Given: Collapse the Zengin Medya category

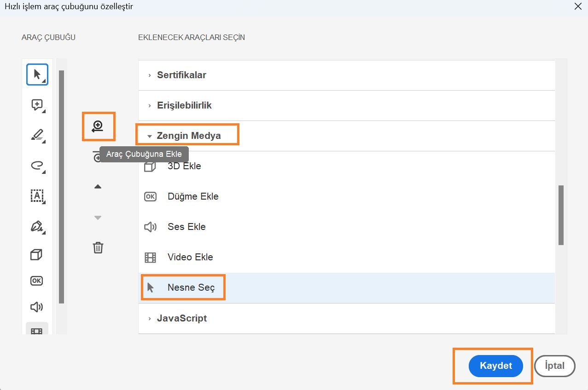Looking at the screenshot, I should tap(188, 136).
